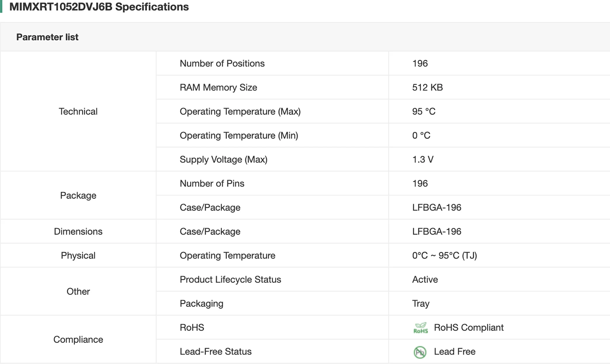Viewport: 610px width, 364px height.
Task: Click the Number of Pins row label
Action: click(212, 183)
